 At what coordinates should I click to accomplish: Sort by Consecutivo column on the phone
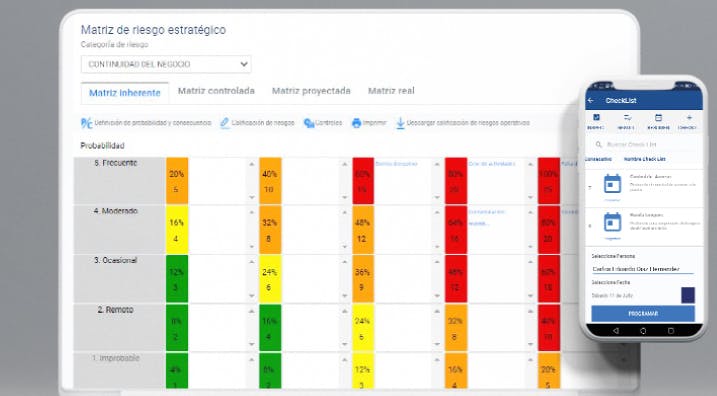[x=598, y=159]
